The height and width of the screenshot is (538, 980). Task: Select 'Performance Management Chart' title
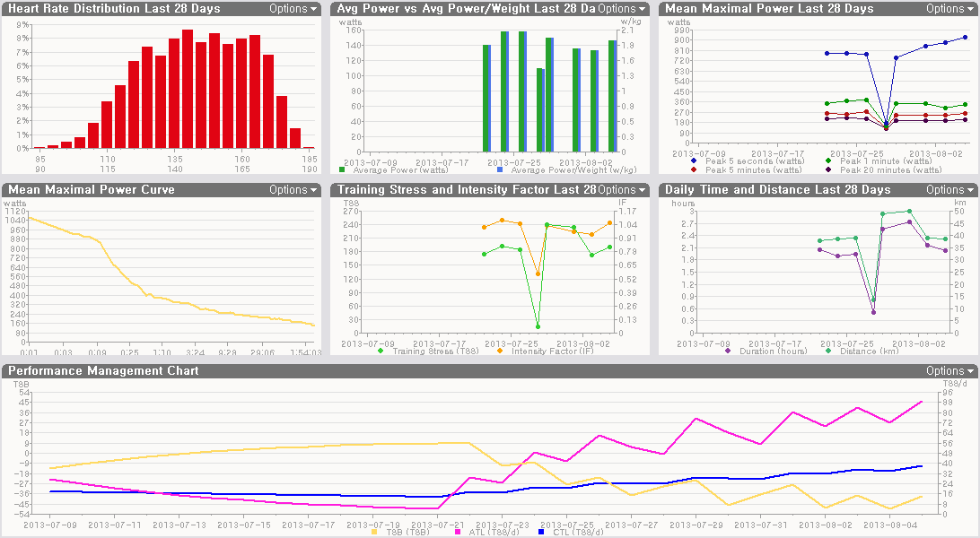[103, 370]
